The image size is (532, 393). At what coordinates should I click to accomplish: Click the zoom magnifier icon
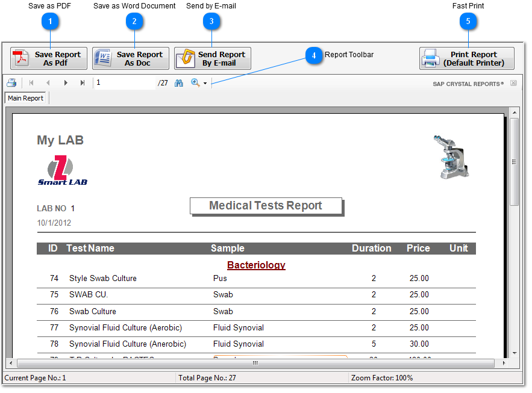195,83
